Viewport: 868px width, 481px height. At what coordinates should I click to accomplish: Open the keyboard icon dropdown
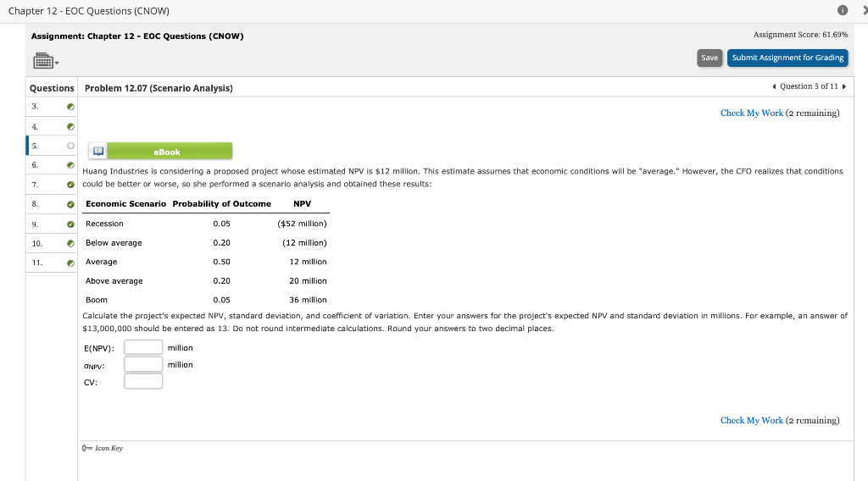(46, 61)
